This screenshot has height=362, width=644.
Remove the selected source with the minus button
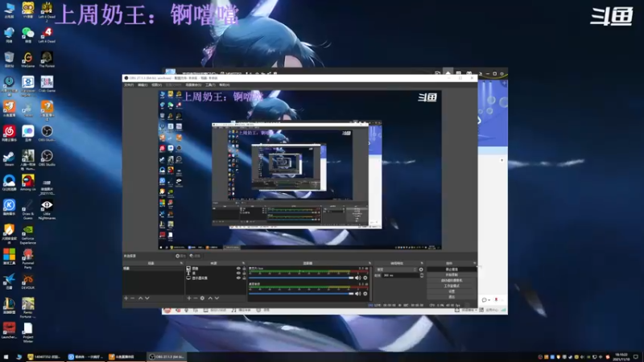click(x=196, y=298)
